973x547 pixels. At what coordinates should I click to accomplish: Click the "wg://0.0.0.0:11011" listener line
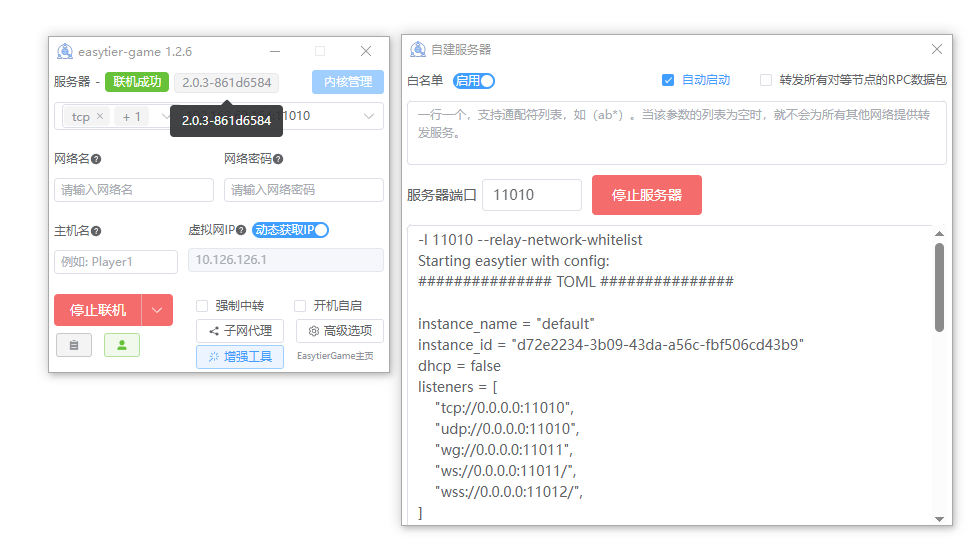tap(504, 450)
